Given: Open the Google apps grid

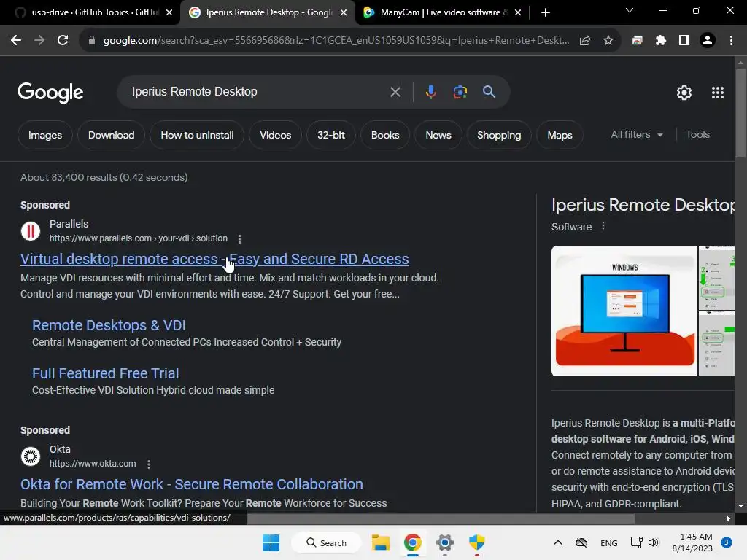Looking at the screenshot, I should 718,93.
